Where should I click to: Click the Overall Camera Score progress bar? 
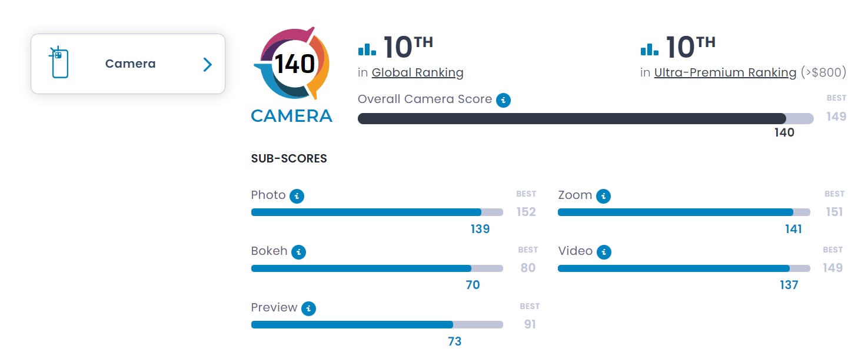(x=586, y=118)
